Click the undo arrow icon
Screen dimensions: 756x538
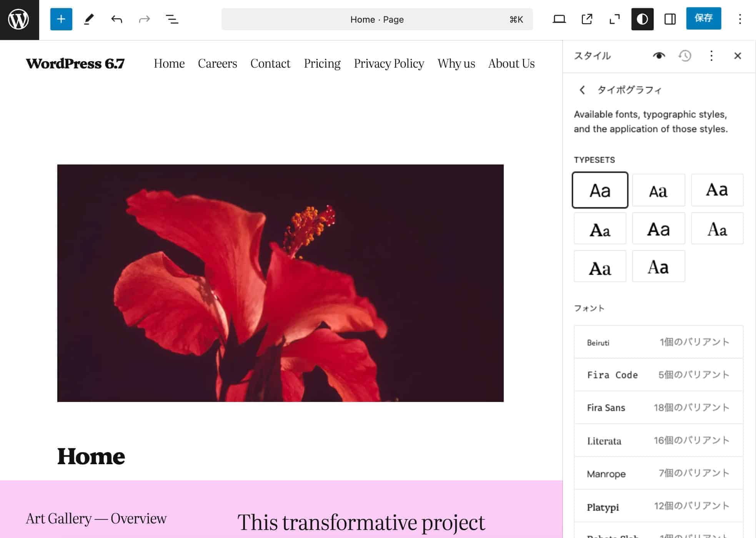117,18
